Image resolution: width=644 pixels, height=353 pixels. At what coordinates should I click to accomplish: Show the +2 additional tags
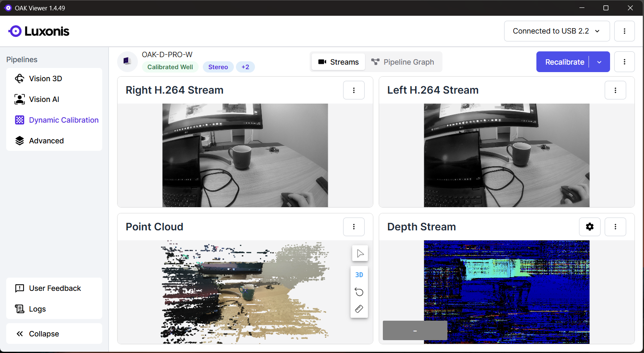click(245, 67)
